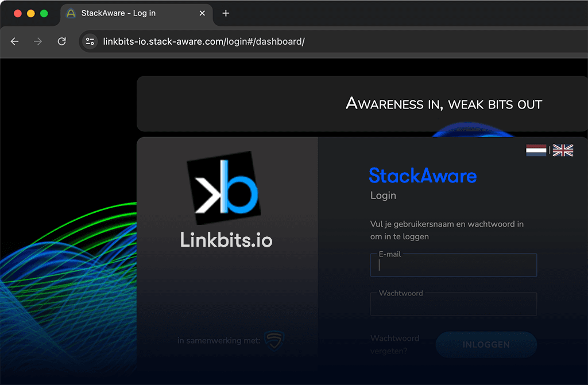Click the yellow macOS minimize button
Viewport: 588px width, 385px height.
[x=31, y=14]
